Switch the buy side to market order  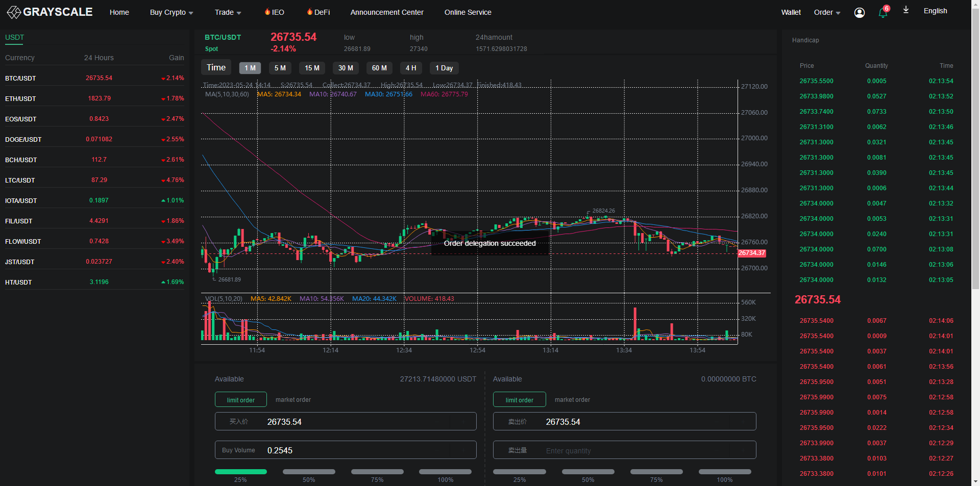[293, 400]
